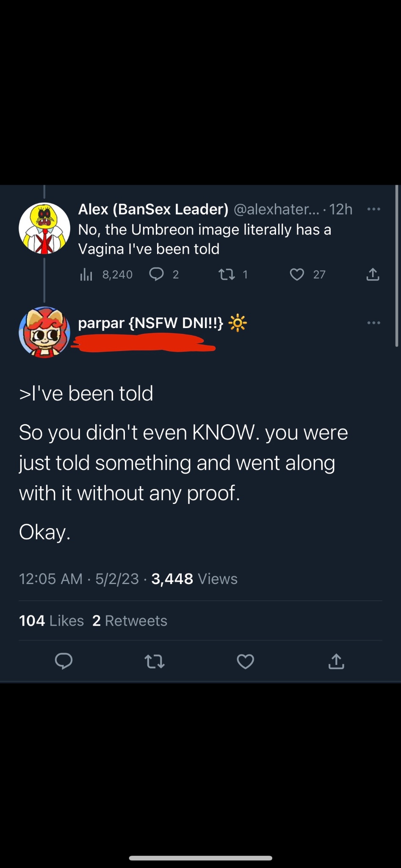Reply to Alex's tweet via comment icon

(157, 275)
